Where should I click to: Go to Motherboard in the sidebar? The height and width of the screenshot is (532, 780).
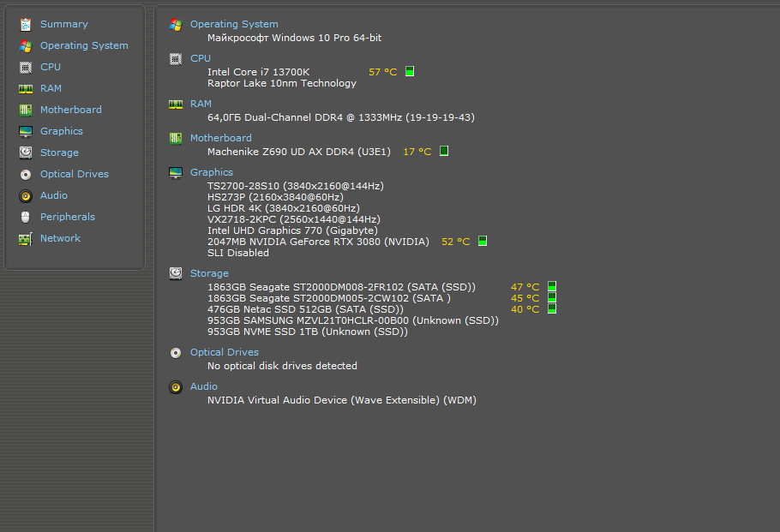tap(70, 110)
